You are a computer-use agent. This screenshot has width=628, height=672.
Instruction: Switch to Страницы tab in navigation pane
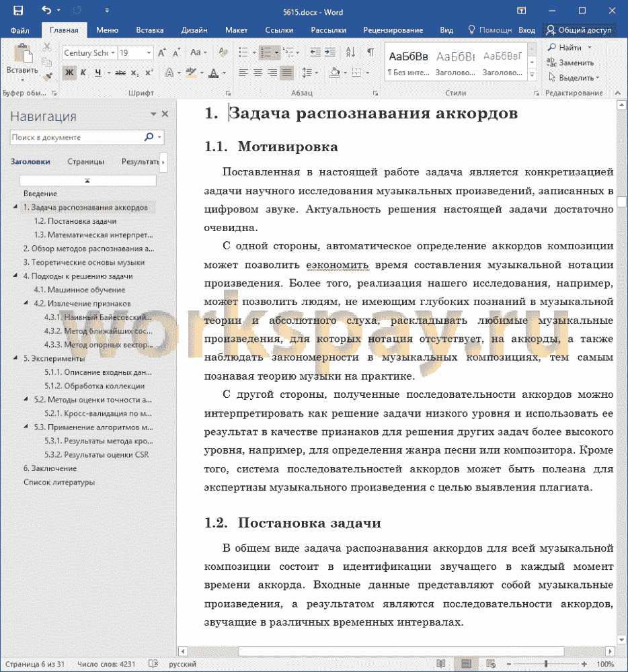click(86, 161)
